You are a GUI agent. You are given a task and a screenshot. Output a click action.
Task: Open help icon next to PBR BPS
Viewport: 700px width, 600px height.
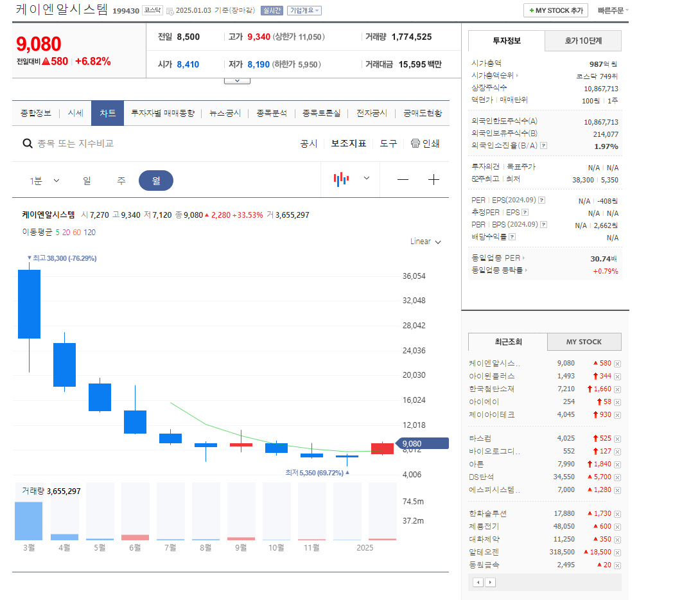pos(543,225)
